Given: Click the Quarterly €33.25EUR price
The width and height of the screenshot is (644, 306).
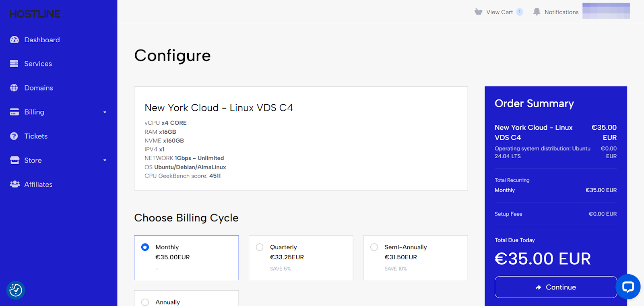Looking at the screenshot, I should (x=287, y=257).
